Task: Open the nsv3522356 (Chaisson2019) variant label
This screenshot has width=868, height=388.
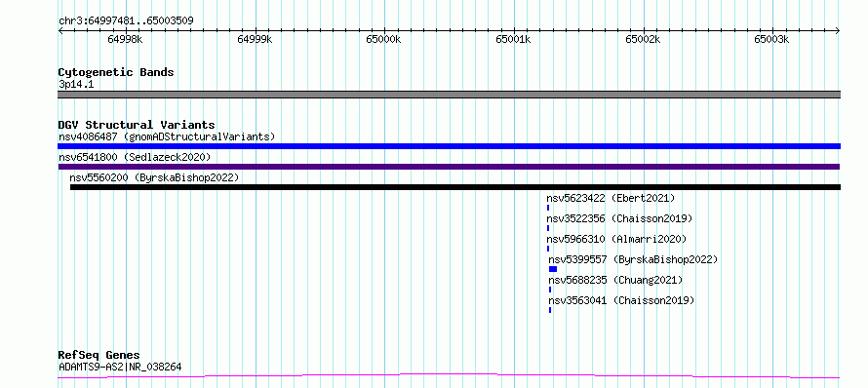Action: point(619,218)
